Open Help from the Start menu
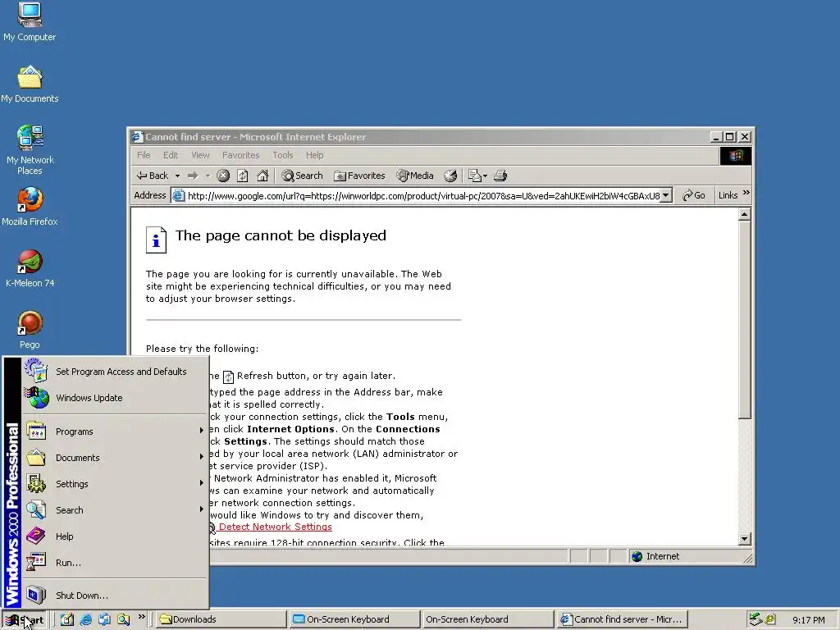The height and width of the screenshot is (630, 840). 115,536
